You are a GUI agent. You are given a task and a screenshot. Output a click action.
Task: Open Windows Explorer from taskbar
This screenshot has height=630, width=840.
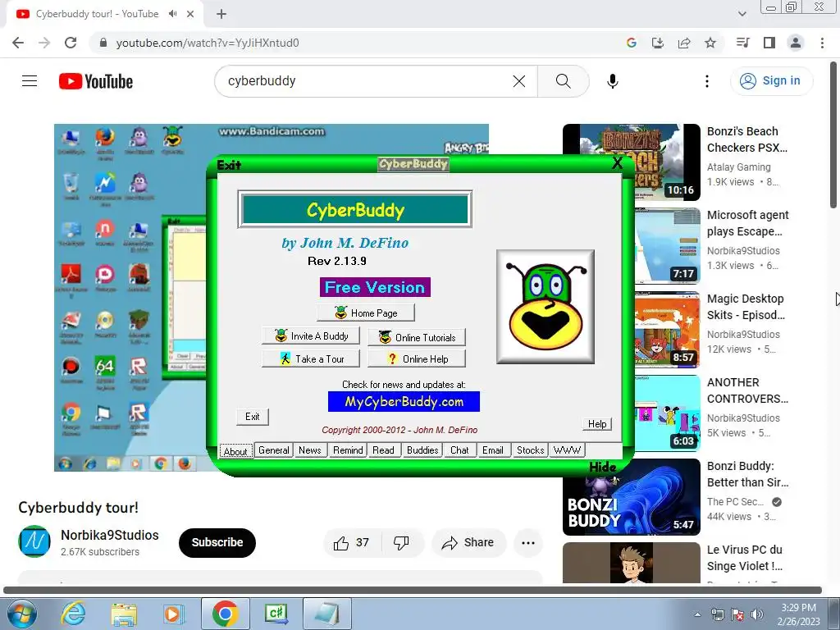point(124,614)
